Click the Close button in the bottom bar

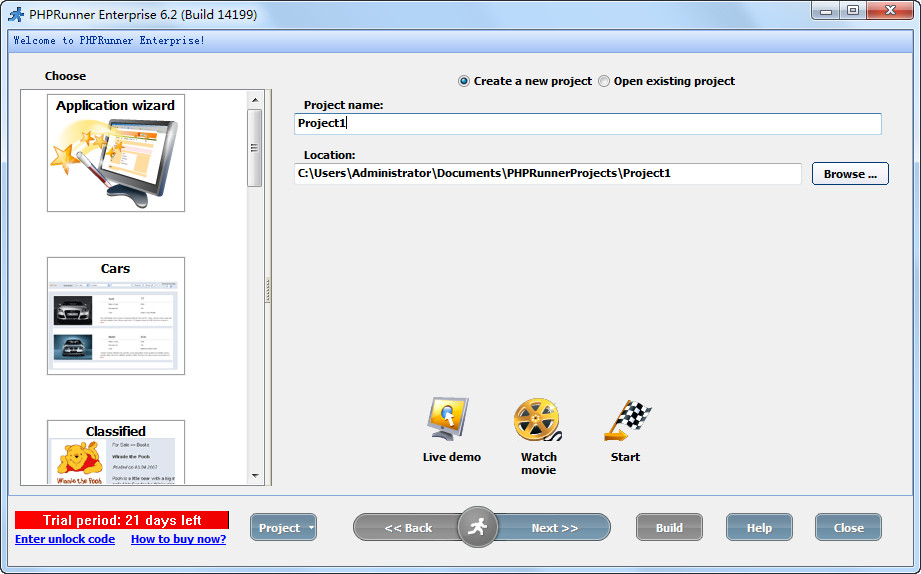pos(848,528)
